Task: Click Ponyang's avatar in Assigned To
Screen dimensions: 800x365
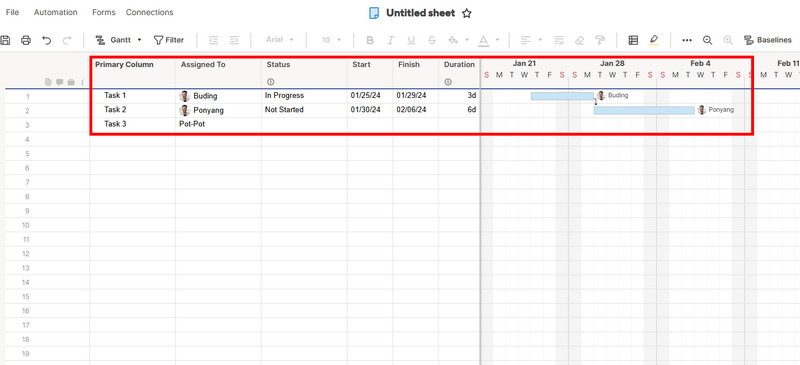Action: tap(185, 110)
